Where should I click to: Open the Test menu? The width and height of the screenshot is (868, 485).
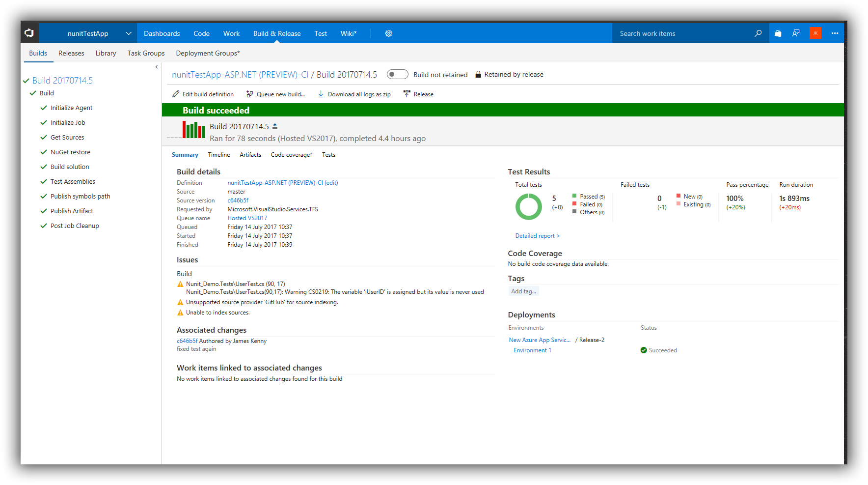[x=321, y=33]
